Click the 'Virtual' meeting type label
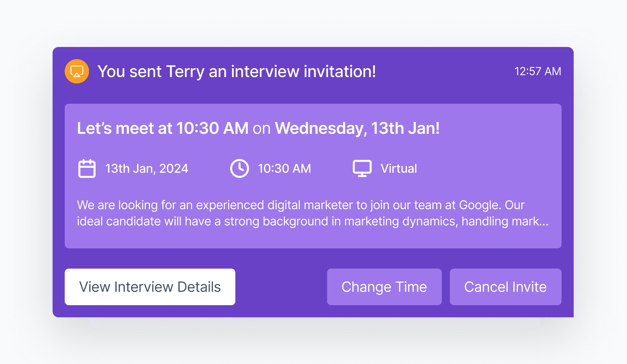This screenshot has width=627, height=364. [x=399, y=168]
